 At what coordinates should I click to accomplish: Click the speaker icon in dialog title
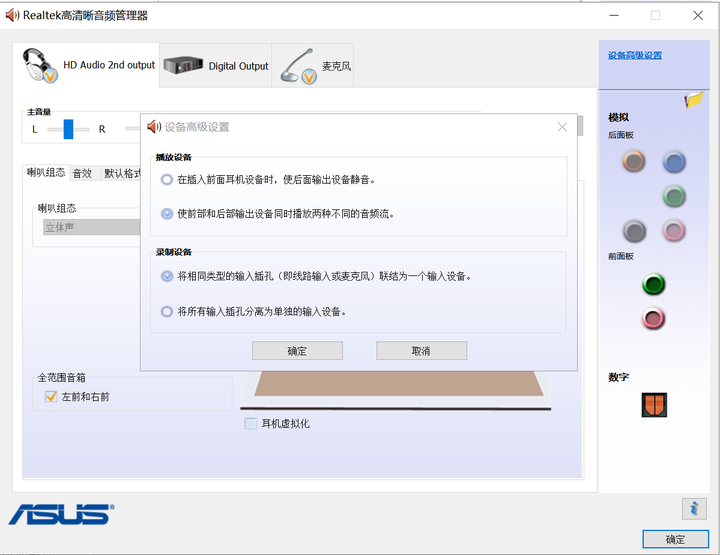[154, 127]
